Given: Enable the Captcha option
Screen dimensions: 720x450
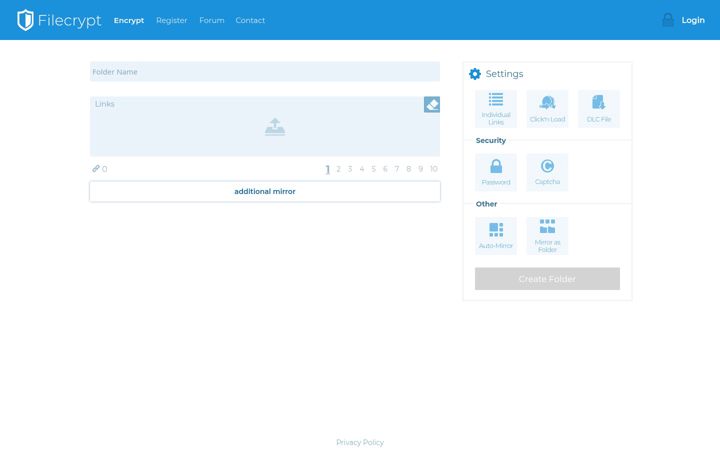Looking at the screenshot, I should [x=547, y=172].
